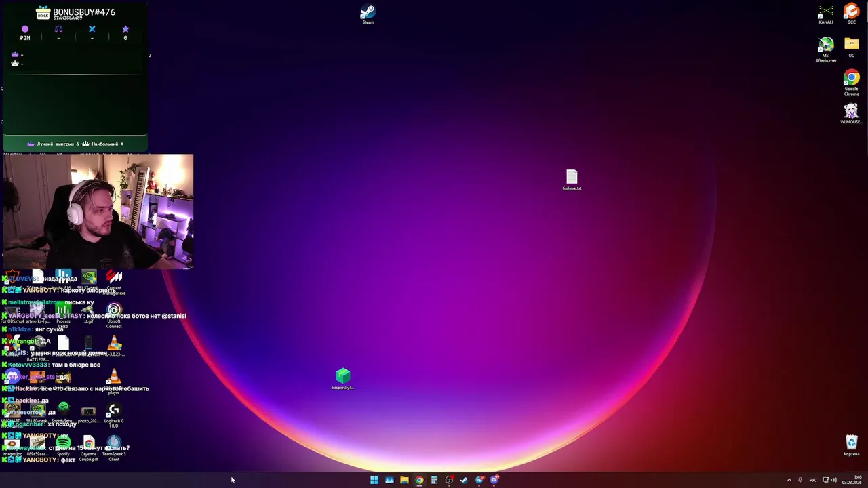This screenshot has height=488, width=868.
Task: Click the microphone tray icon
Action: click(800, 480)
